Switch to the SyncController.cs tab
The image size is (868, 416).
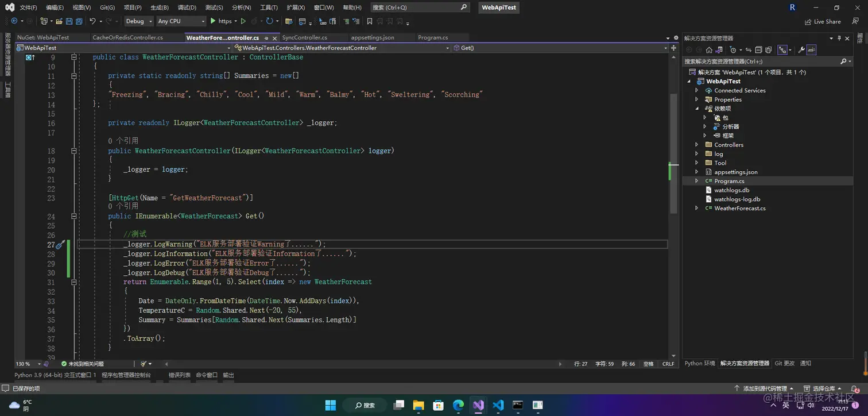[x=304, y=37]
